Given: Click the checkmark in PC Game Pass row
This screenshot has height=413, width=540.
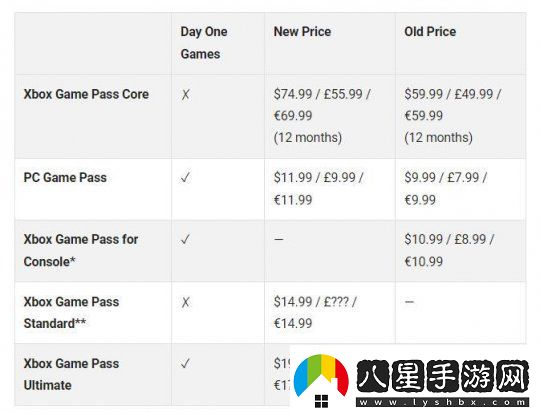Looking at the screenshot, I should 185,178.
